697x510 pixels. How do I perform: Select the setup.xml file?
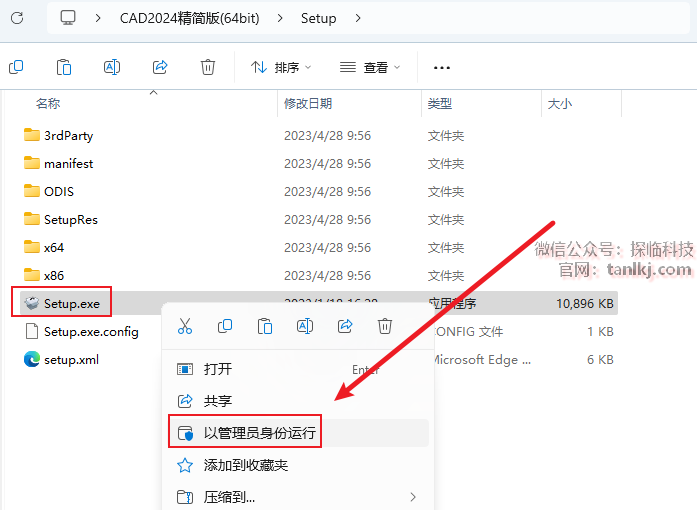coord(61,360)
